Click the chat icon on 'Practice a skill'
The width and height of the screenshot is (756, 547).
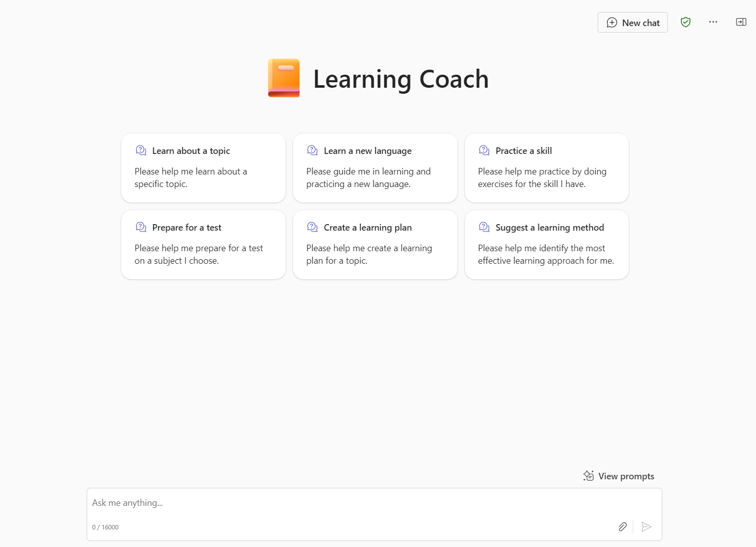(x=484, y=150)
